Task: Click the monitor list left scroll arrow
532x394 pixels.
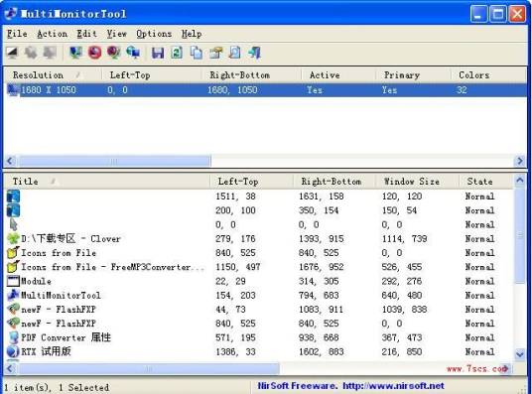Action: (11, 161)
